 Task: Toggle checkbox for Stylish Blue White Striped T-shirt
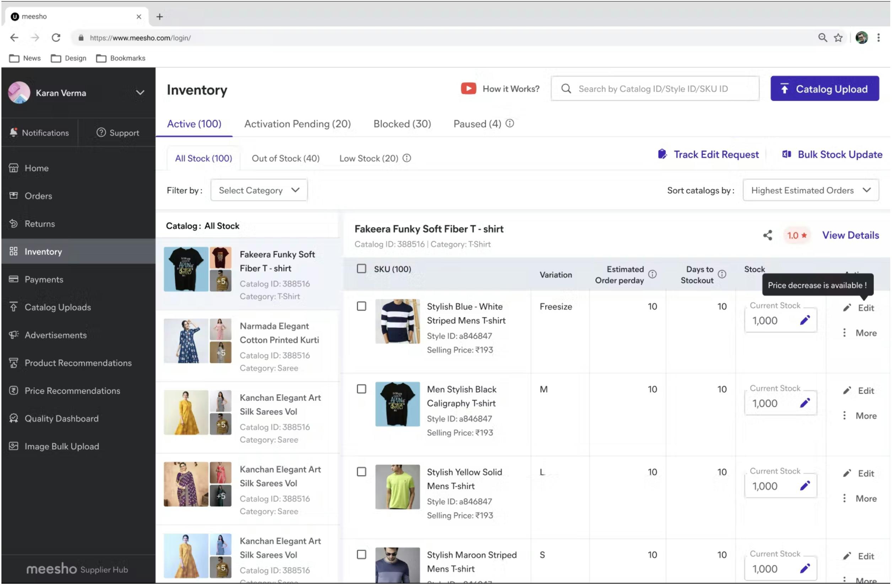(361, 306)
